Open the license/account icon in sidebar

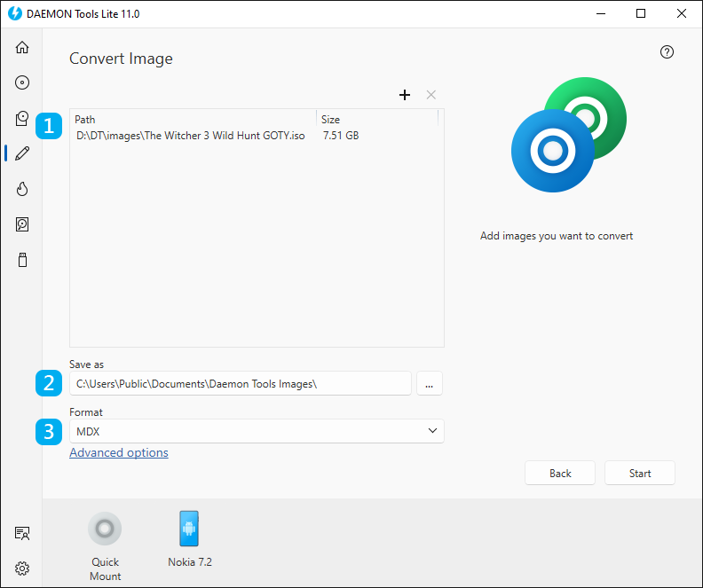22,533
